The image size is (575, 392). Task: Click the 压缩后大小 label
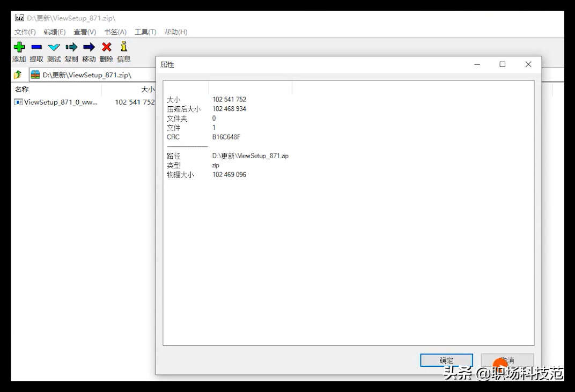point(184,109)
